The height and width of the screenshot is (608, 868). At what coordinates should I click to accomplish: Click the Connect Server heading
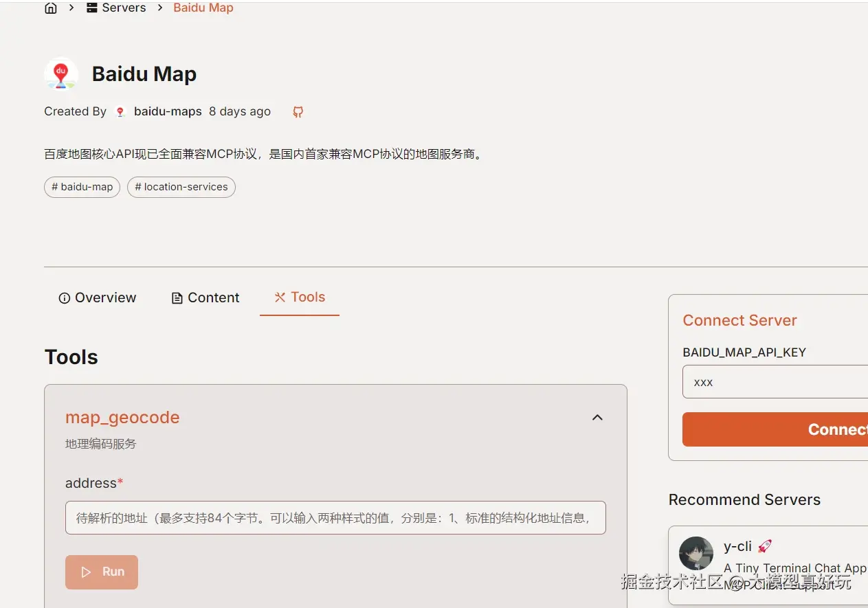tap(739, 320)
